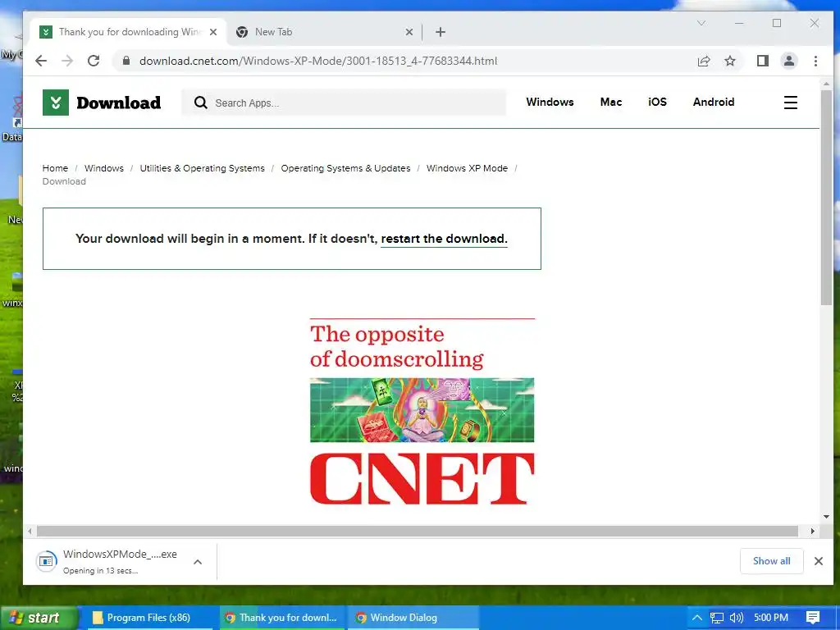Click the address bar URL
The image size is (840, 630).
318,61
